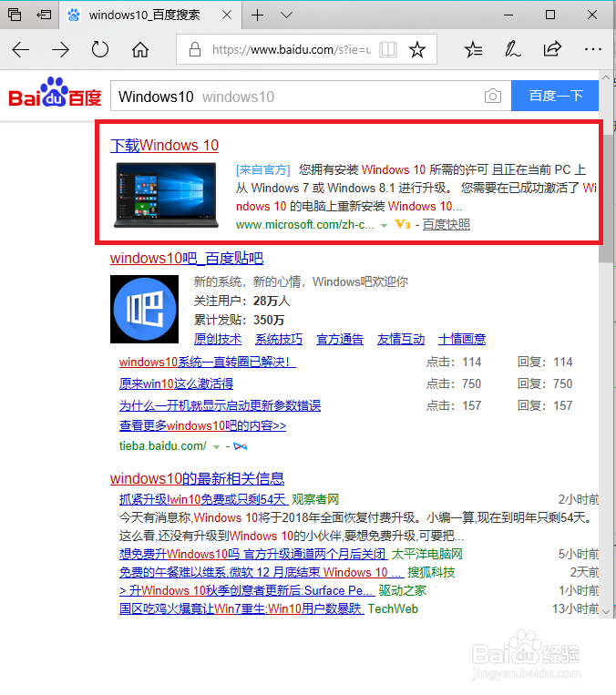The image size is (616, 695).
Task: Click the TechWeb source text
Action: pyautogui.click(x=393, y=608)
